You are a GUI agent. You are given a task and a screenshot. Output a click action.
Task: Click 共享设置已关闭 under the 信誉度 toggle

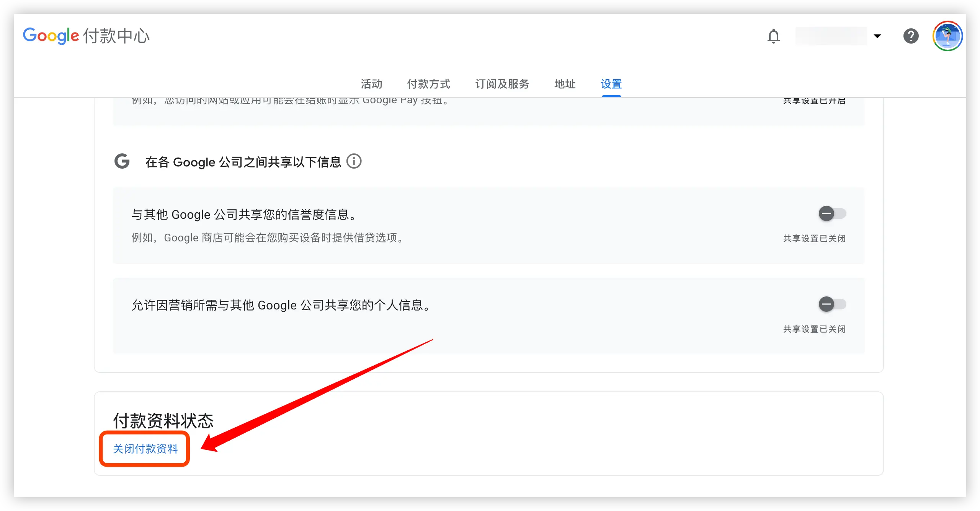(x=814, y=238)
